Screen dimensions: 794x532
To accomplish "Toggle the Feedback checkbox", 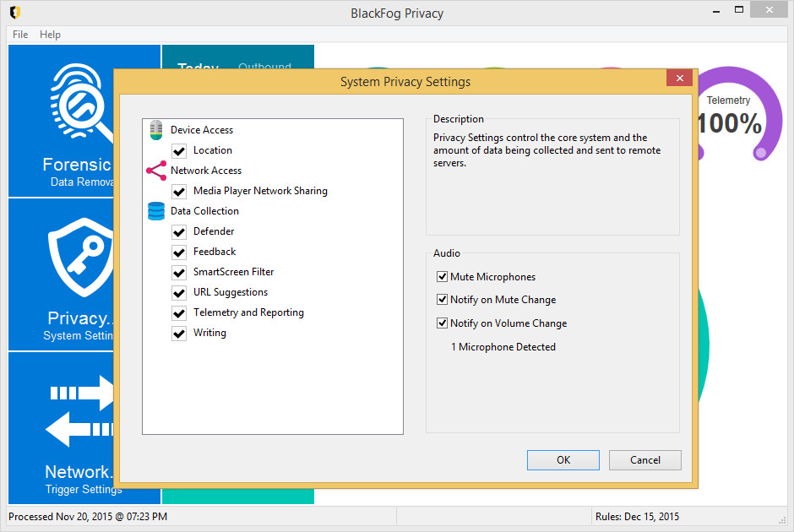I will [x=179, y=252].
